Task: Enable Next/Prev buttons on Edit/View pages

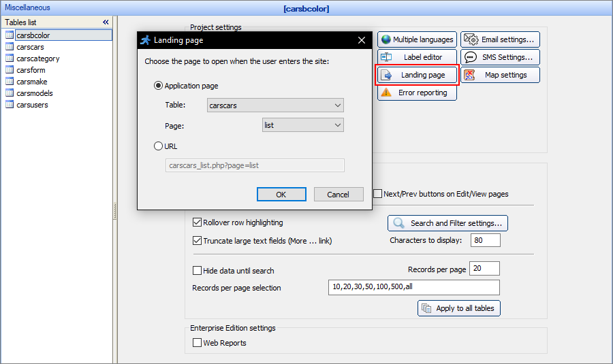Action: 377,194
